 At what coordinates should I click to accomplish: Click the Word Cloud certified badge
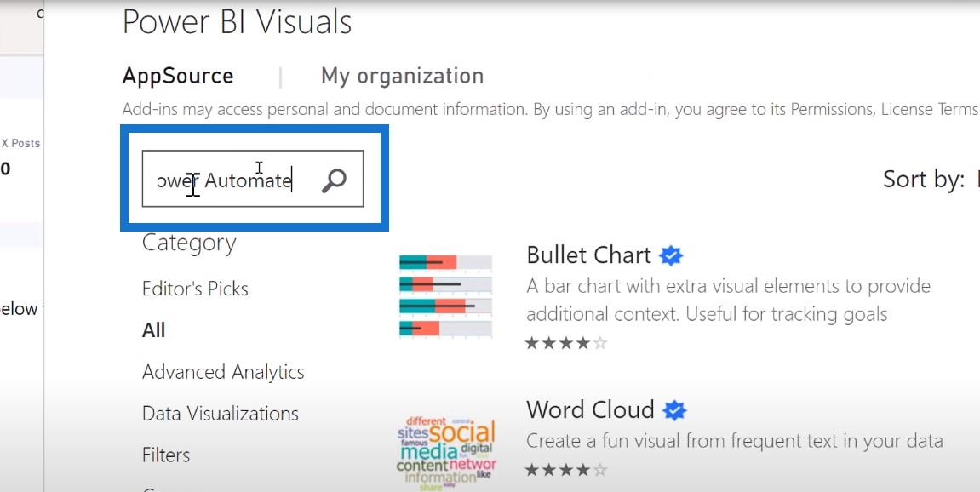[674, 411]
